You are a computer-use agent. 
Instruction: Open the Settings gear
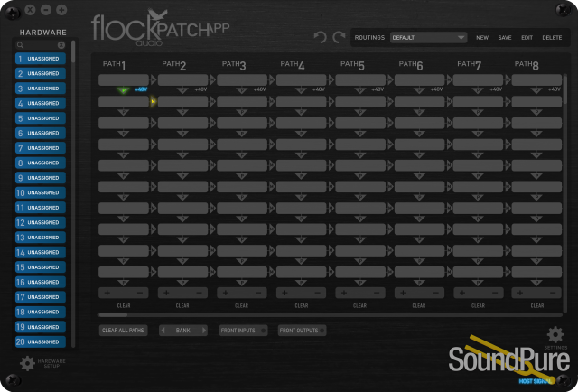pyautogui.click(x=555, y=335)
